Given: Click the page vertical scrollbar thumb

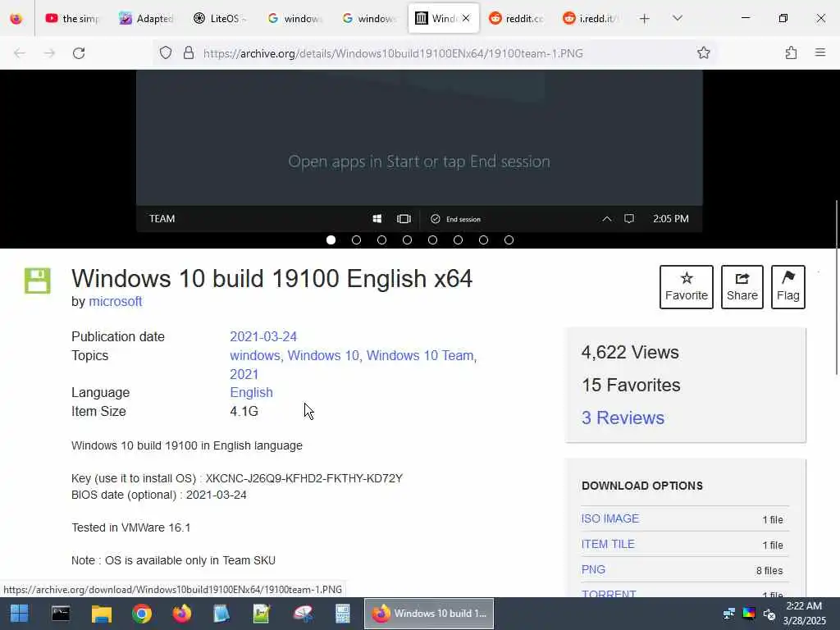Looking at the screenshot, I should [837, 288].
